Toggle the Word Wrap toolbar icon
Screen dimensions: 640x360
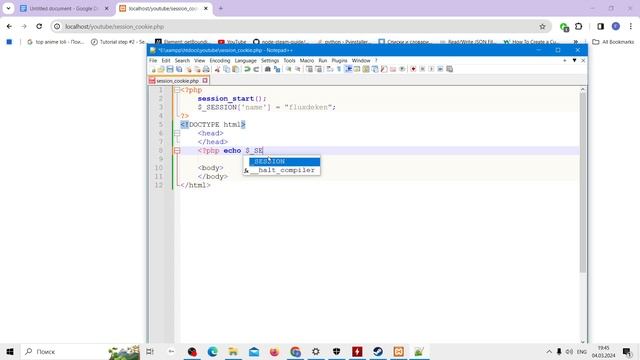(330, 69)
